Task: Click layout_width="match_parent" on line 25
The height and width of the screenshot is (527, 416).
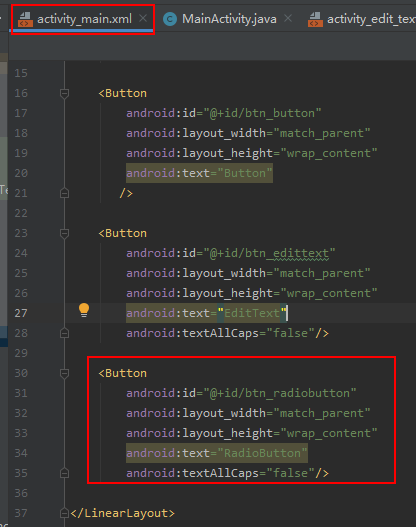Action: click(248, 273)
